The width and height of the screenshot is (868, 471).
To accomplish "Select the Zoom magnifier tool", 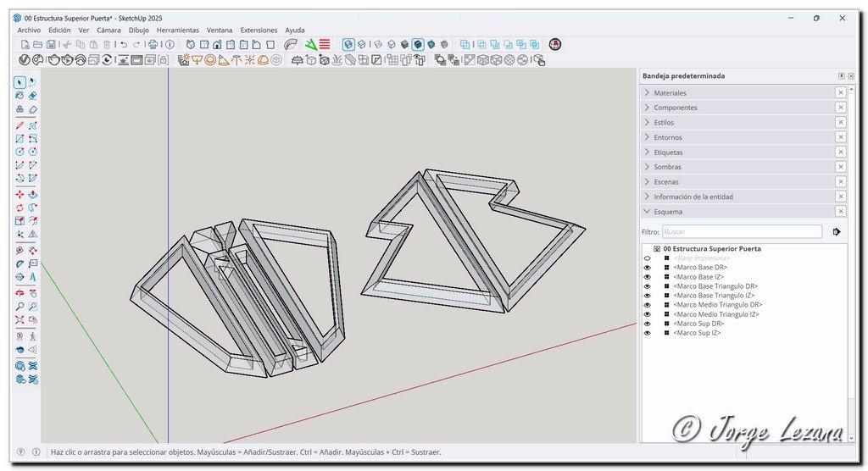I will (x=19, y=306).
